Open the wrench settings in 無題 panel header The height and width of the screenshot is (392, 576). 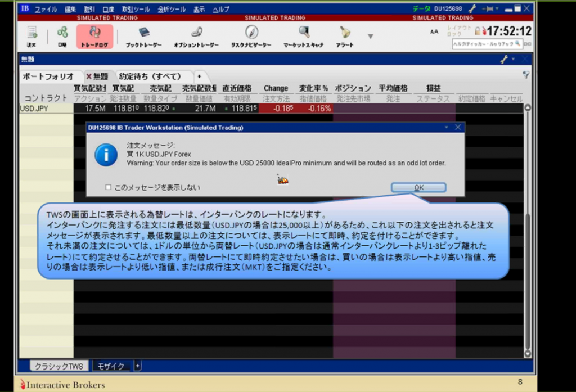pyautogui.click(x=505, y=59)
